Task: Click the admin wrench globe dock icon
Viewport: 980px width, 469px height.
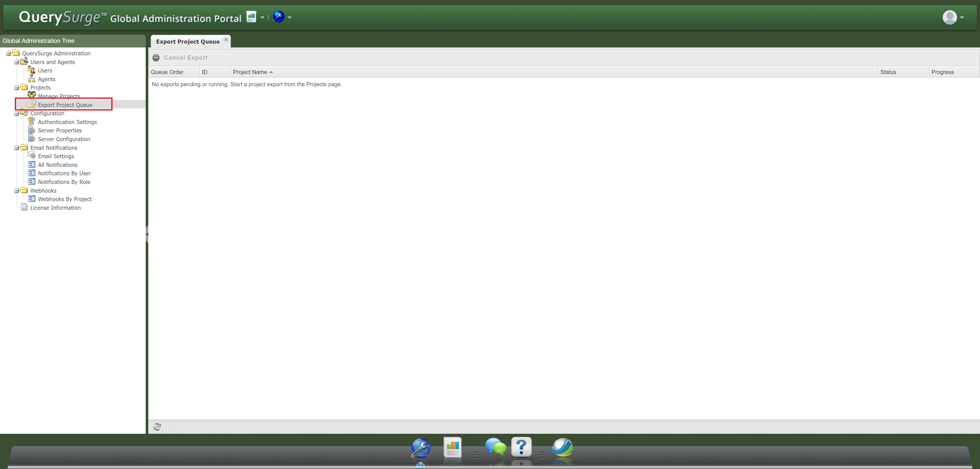Action: coord(421,448)
